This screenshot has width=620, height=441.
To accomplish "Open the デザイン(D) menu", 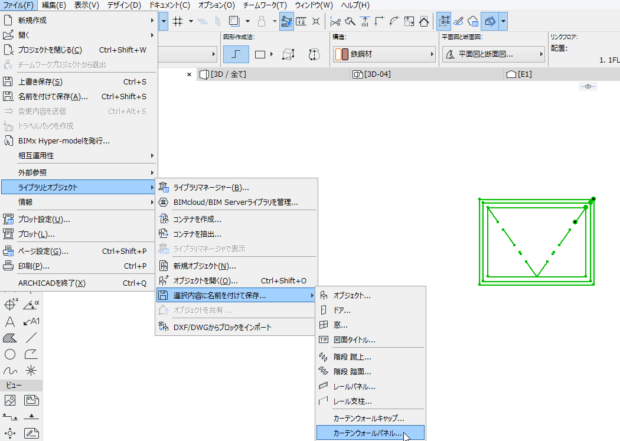I will click(124, 5).
